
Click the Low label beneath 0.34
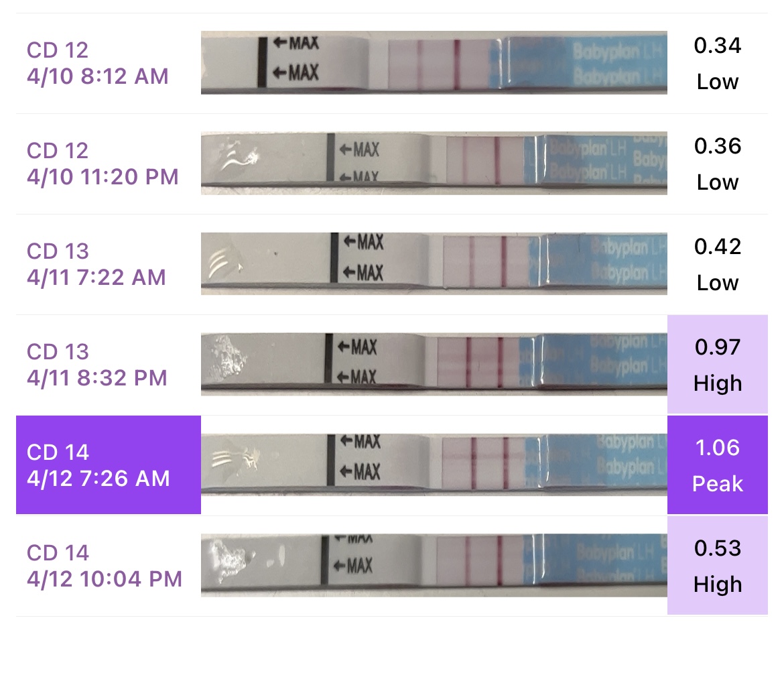(x=717, y=82)
